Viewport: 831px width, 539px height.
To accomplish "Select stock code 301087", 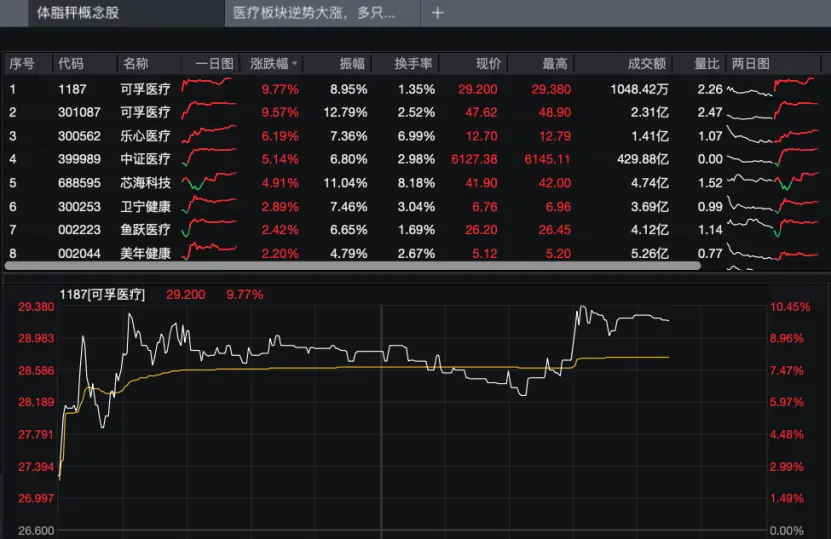I will [x=79, y=112].
